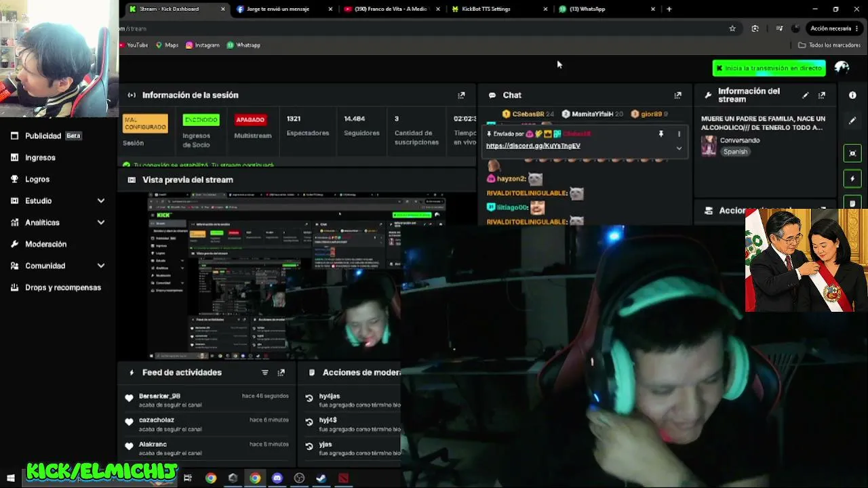Click the Drops y recompensas gift icon
This screenshot has height=488, width=868.
click(x=14, y=287)
